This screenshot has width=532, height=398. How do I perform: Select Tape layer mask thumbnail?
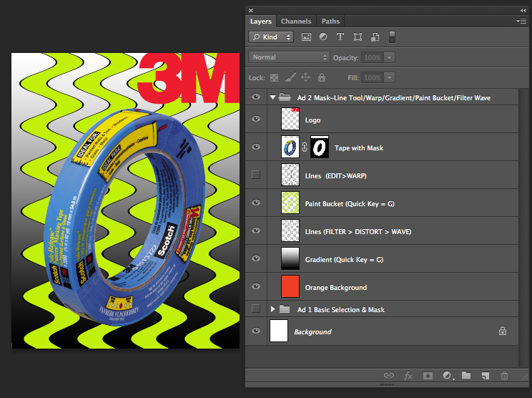click(x=320, y=147)
